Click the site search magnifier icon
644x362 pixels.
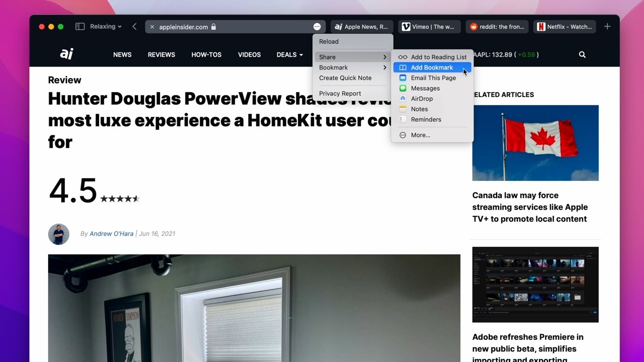click(x=582, y=54)
